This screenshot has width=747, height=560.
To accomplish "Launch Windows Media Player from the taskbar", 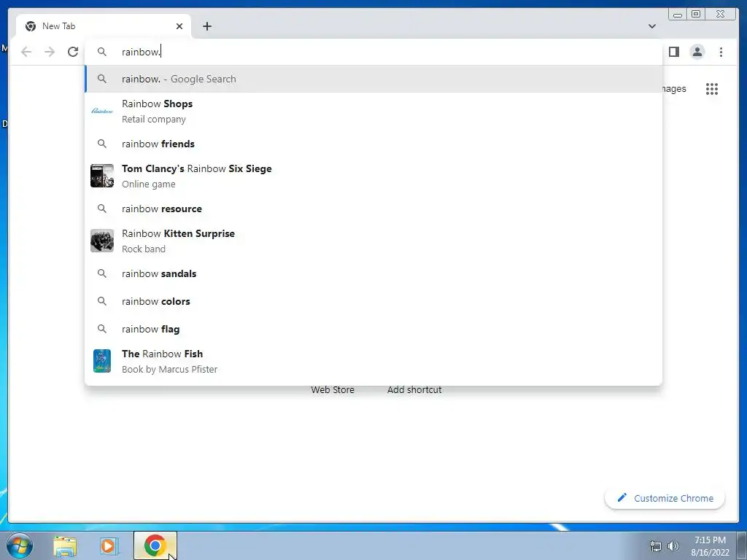I will [109, 545].
